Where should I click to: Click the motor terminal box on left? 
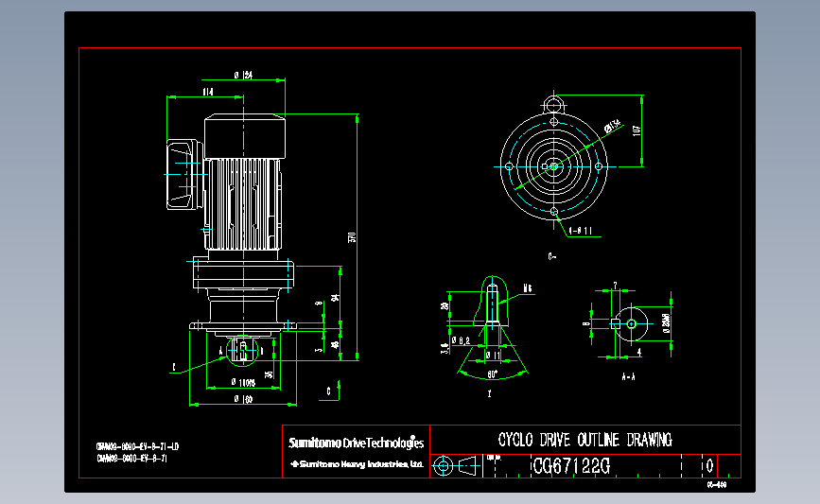click(x=183, y=175)
